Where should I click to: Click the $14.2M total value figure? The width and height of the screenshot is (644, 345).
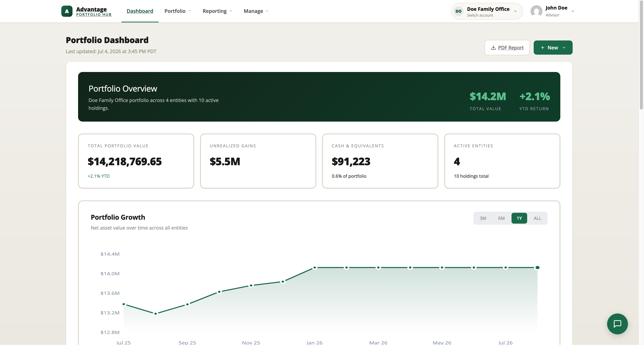(487, 97)
